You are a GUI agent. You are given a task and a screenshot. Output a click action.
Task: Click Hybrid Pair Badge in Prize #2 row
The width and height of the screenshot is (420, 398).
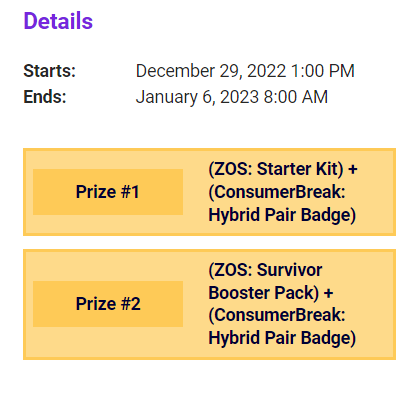(x=282, y=338)
